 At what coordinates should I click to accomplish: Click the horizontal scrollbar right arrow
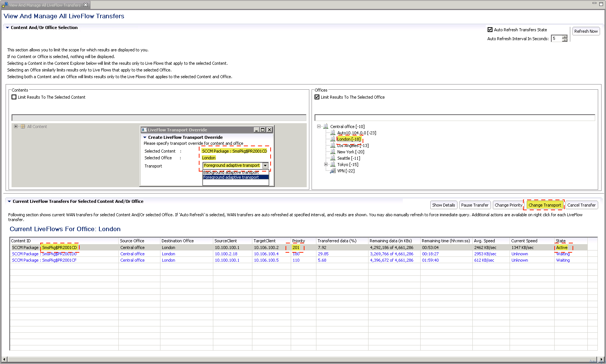602,360
